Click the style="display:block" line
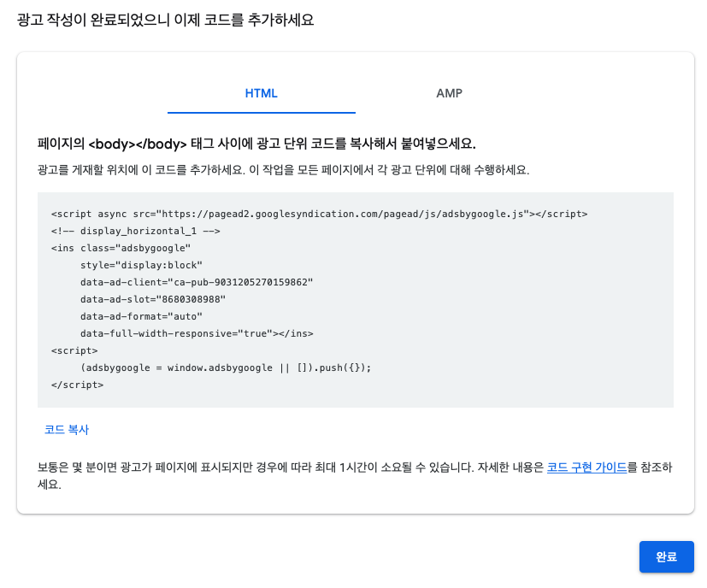The height and width of the screenshot is (588, 707). point(141,265)
